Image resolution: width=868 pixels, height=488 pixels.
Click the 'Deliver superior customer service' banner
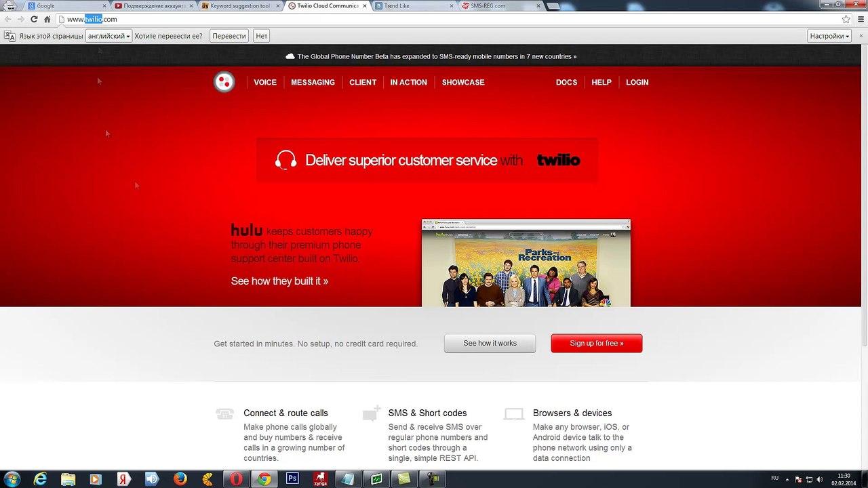427,161
